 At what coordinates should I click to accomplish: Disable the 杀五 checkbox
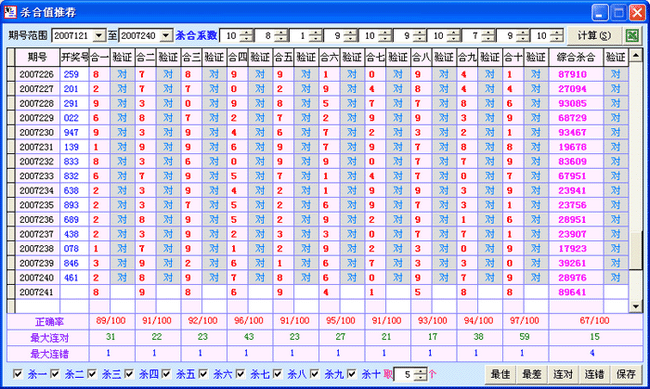166,374
